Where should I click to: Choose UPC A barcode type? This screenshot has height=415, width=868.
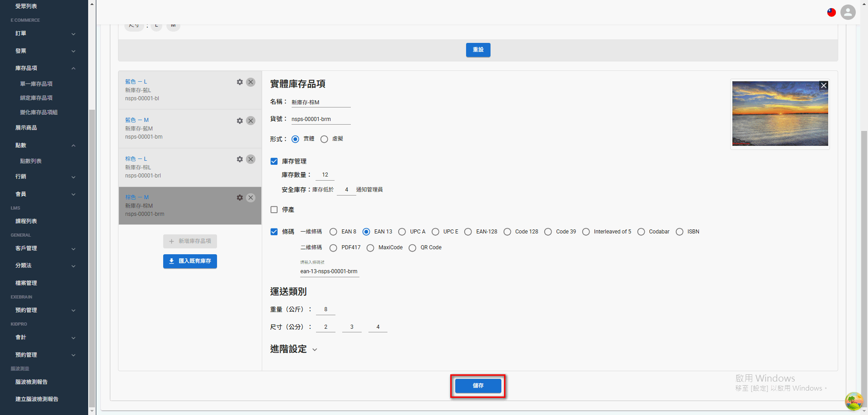click(x=402, y=232)
